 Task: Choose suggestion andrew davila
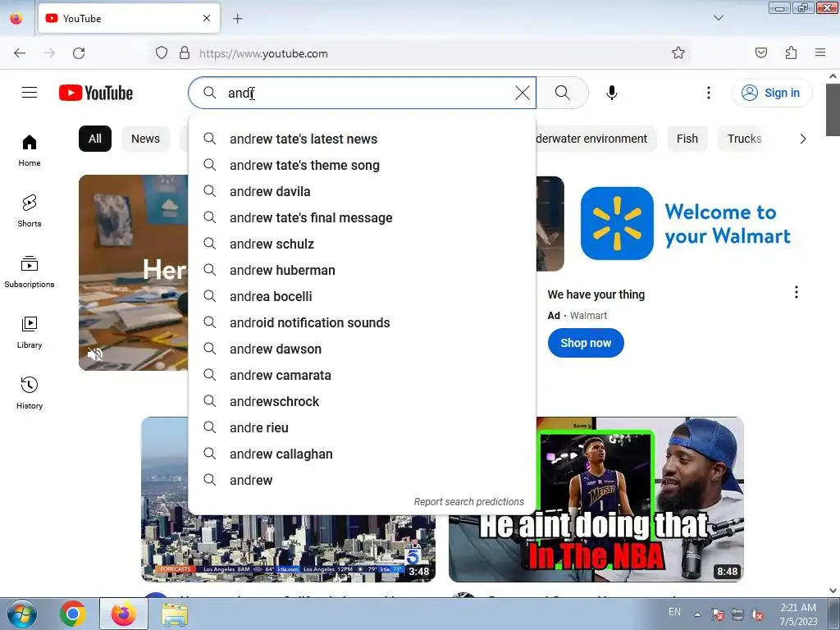click(x=362, y=191)
